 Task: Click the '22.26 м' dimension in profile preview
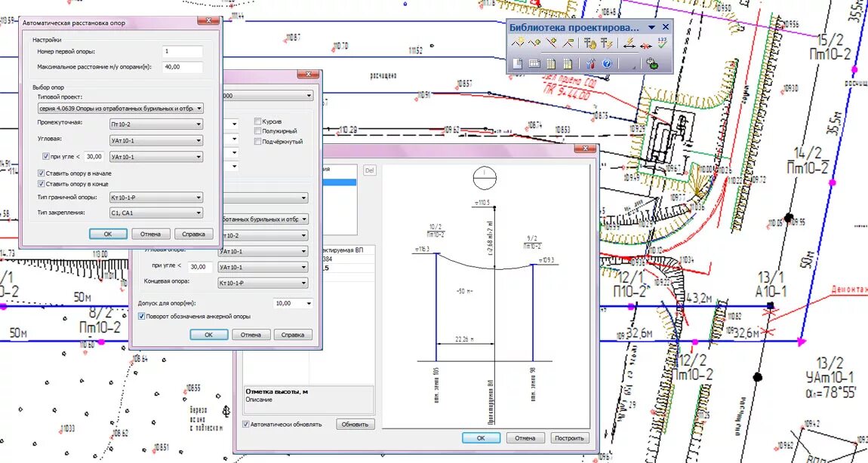click(x=464, y=339)
